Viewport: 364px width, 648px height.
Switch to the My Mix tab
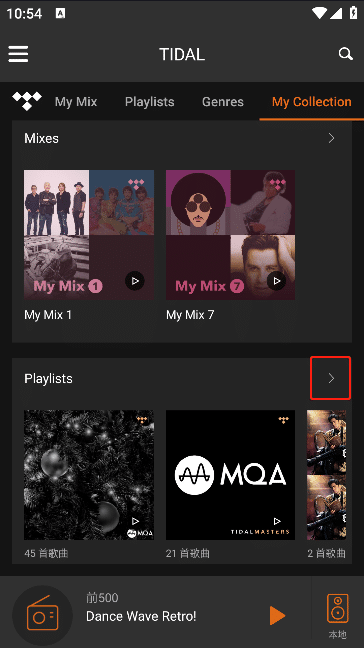coord(76,102)
